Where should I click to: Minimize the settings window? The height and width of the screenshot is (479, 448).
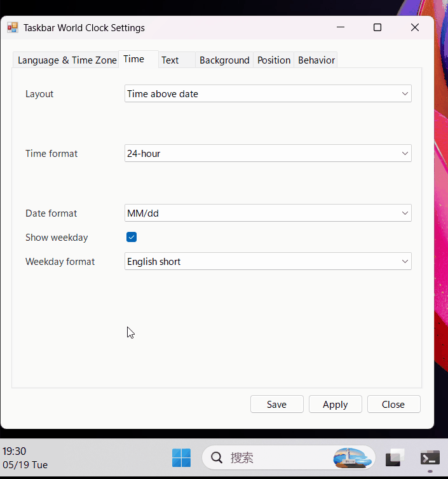pos(341,27)
